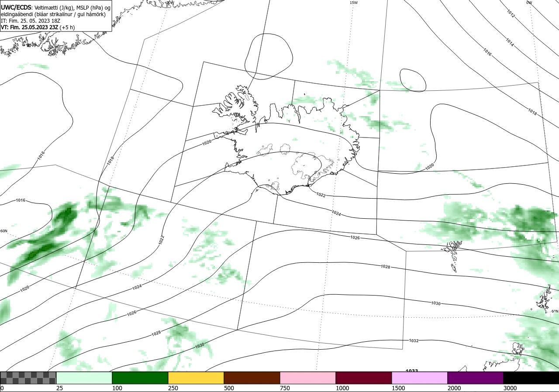Screen dimensions: 559x392
Task: Select the bold "1033" pressure maximum label
Action: pos(412,371)
